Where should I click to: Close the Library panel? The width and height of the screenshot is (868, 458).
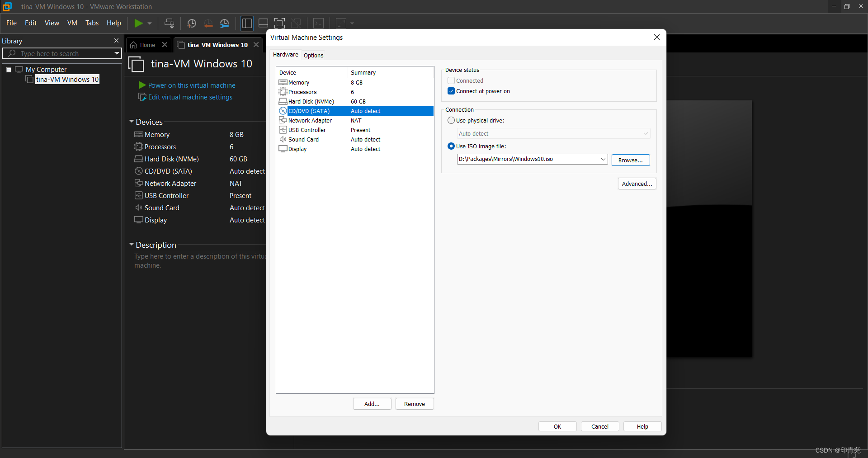pos(116,41)
